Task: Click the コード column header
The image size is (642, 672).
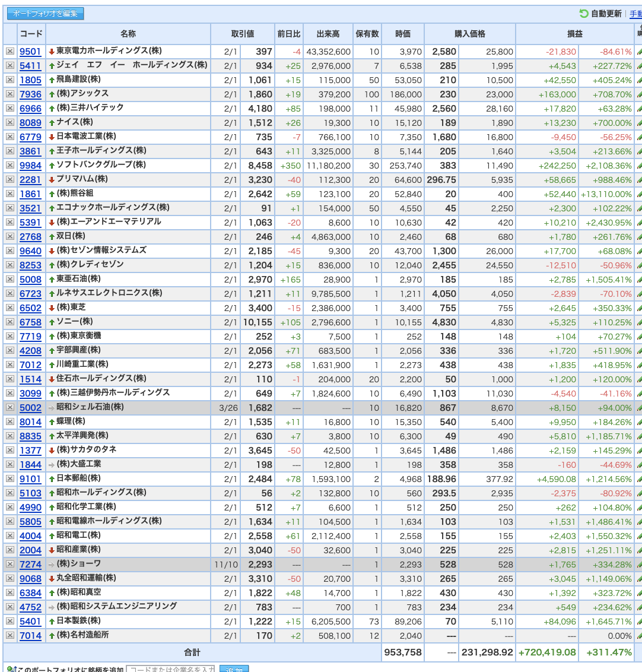Action: (x=31, y=34)
